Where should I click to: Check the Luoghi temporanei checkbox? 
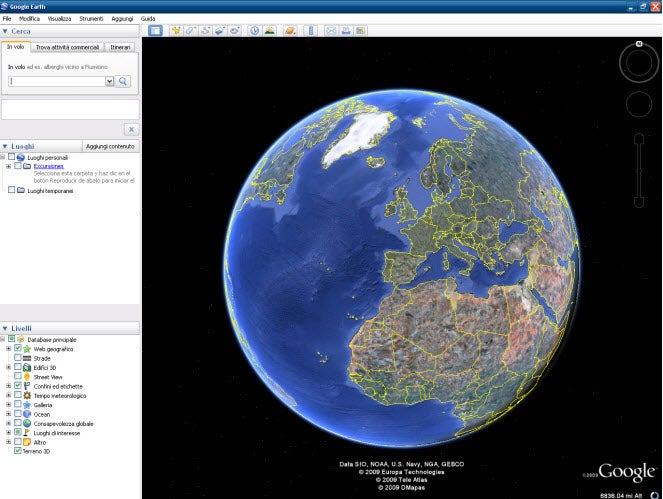(12, 190)
